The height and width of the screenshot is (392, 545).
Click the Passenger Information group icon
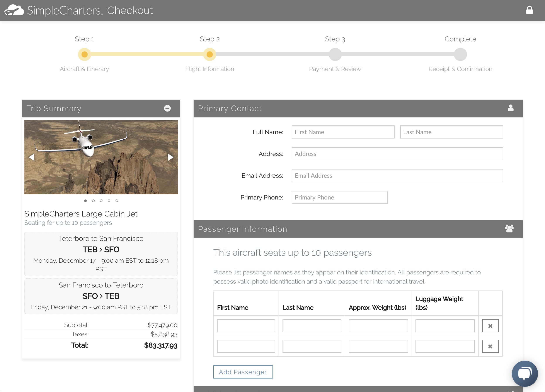[x=509, y=228]
